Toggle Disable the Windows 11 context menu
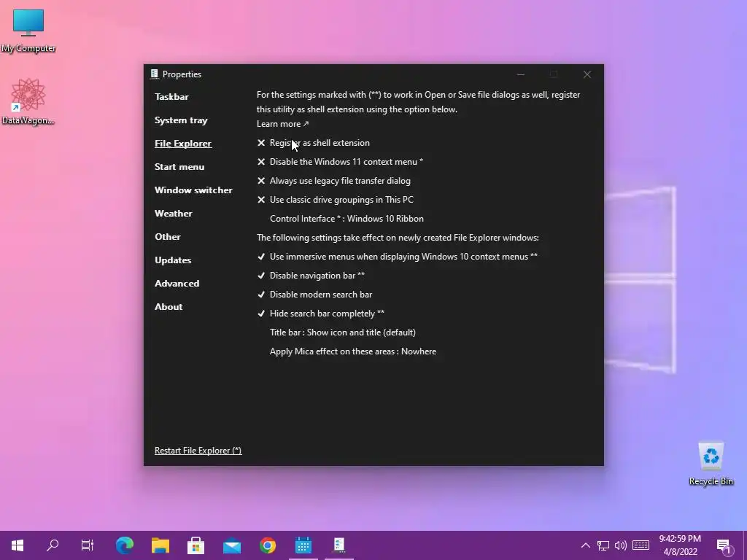747x560 pixels. 340,162
